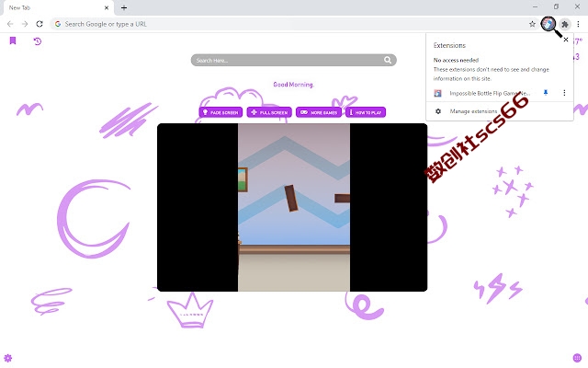Open the purple history icon
Image resolution: width=588 pixels, height=368 pixels.
(x=37, y=41)
